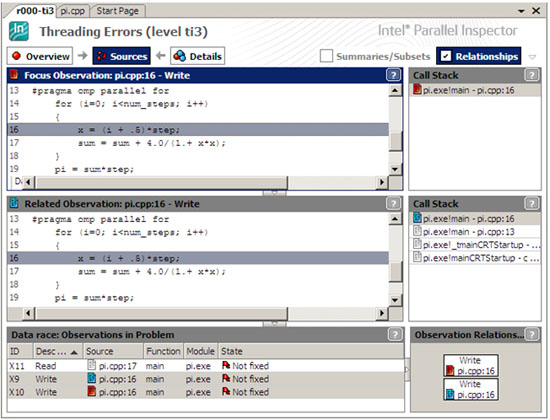This screenshot has height=420, width=550.
Task: Click help icon of top Call Stack
Action: click(x=531, y=75)
